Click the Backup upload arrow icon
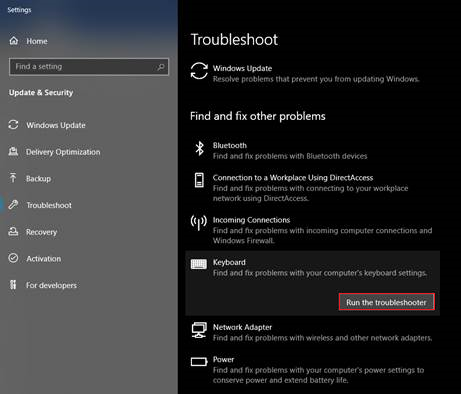Image resolution: width=461 pixels, height=394 pixels. coord(13,178)
